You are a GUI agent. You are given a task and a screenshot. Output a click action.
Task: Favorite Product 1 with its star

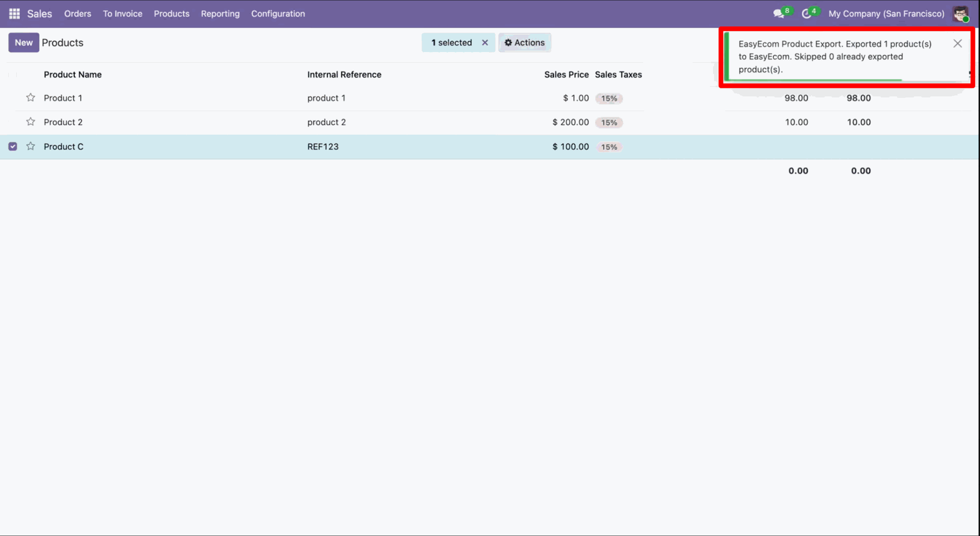tap(31, 97)
